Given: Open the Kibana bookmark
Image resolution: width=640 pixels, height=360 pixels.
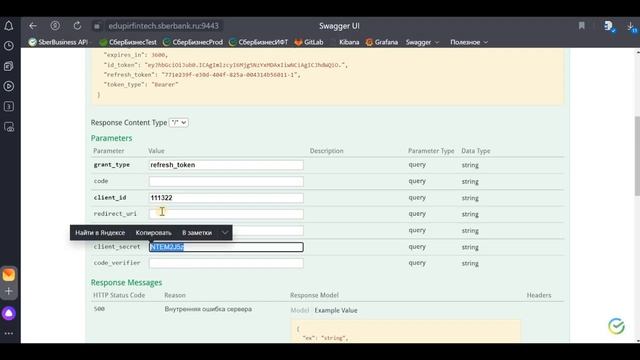Looking at the screenshot, I should pyautogui.click(x=349, y=42).
